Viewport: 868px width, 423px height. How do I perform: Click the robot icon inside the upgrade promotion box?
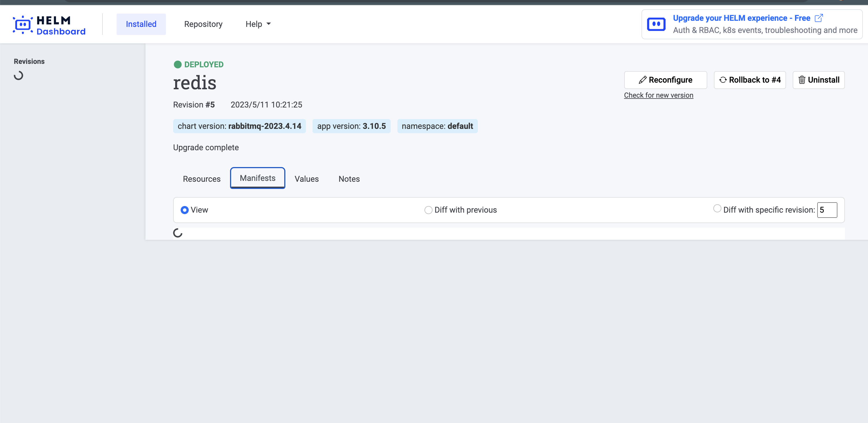pos(656,24)
